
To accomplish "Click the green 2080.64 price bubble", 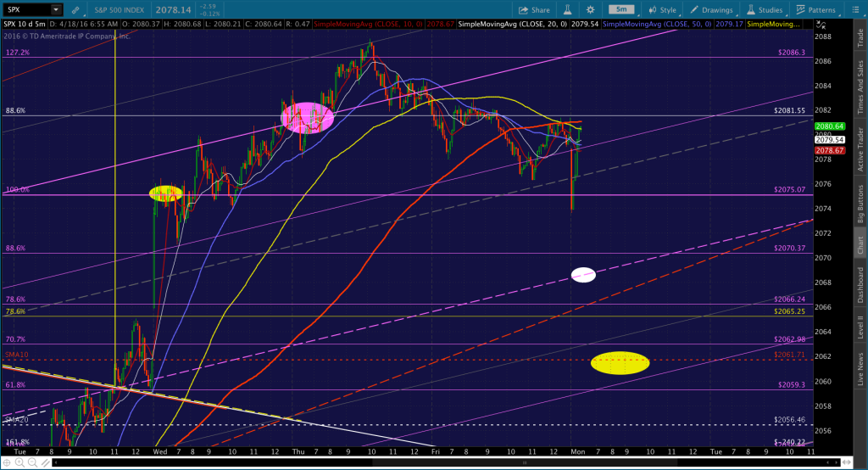I will coord(830,126).
